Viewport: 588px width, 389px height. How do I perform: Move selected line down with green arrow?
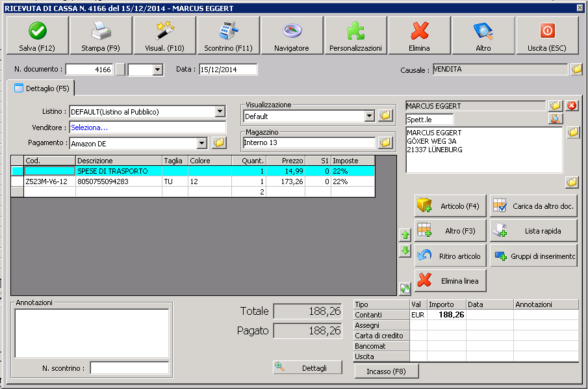(405, 250)
